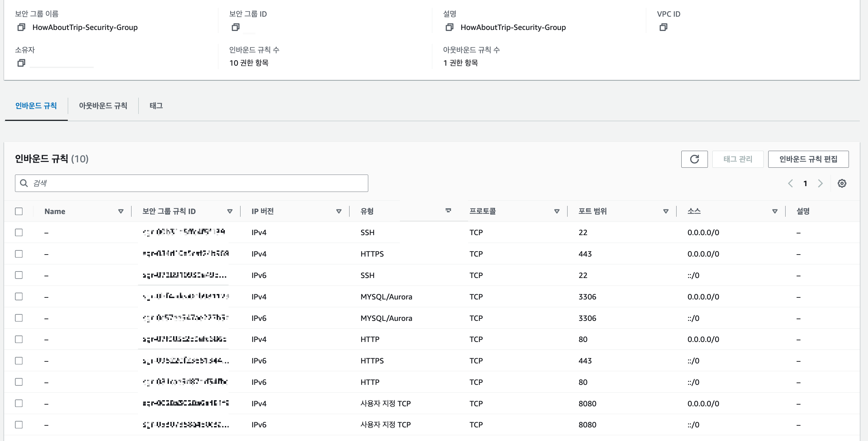This screenshot has width=868, height=441.
Task: Select the IPv4 SSH port 22 rule checkbox
Action: pos(19,232)
